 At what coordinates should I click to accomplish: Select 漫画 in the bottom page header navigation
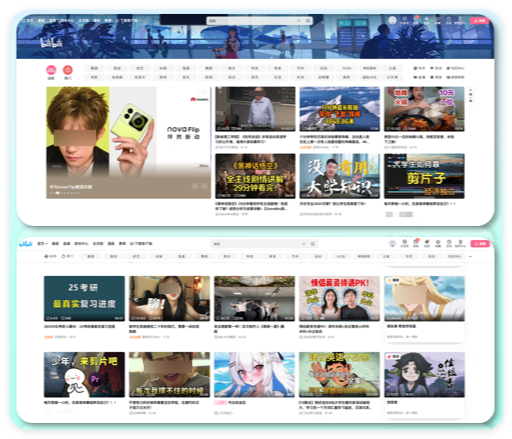point(111,244)
